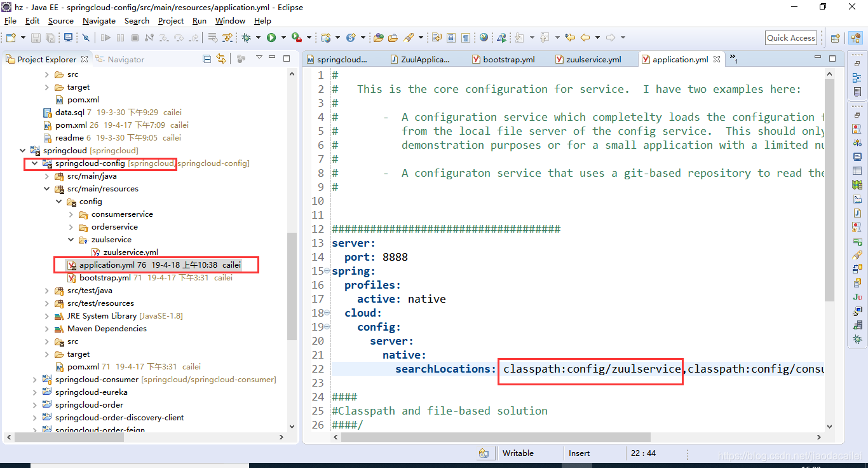This screenshot has height=468, width=868.
Task: Expand the orderservice folder
Action: [x=71, y=227]
